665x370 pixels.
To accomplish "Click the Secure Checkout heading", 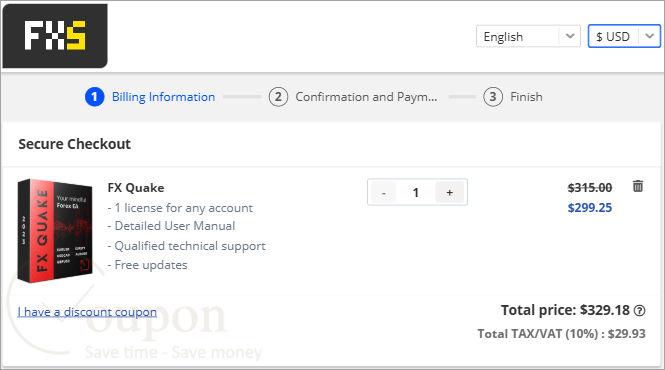I will (x=75, y=144).
